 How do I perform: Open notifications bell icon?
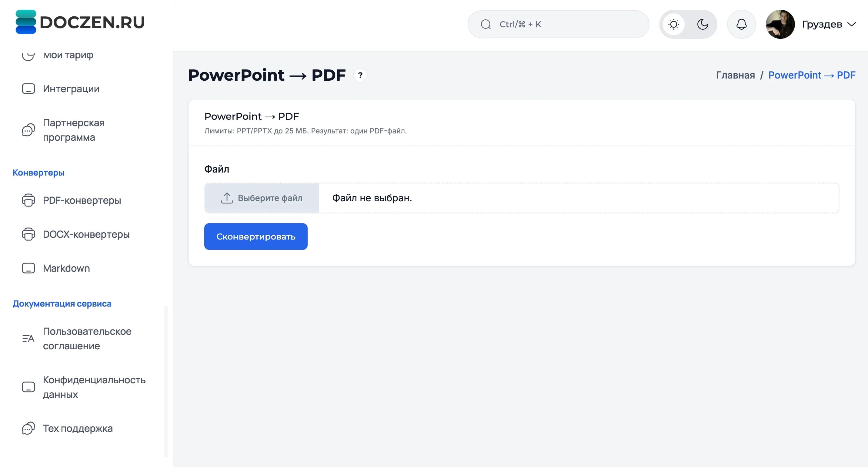coord(741,24)
